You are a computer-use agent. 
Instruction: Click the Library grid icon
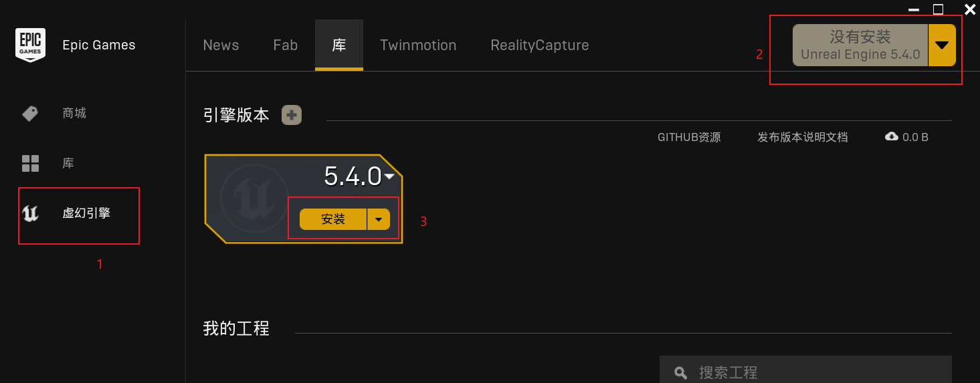pyautogui.click(x=30, y=163)
